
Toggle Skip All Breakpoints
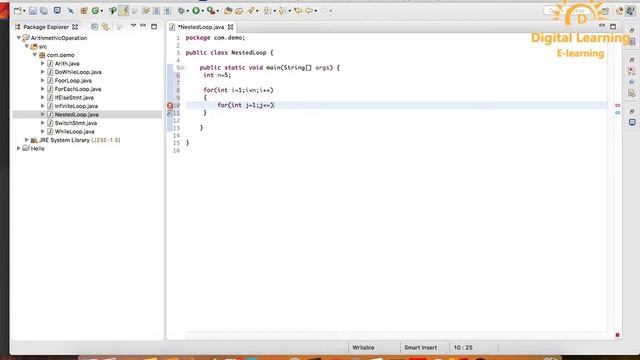click(70, 11)
